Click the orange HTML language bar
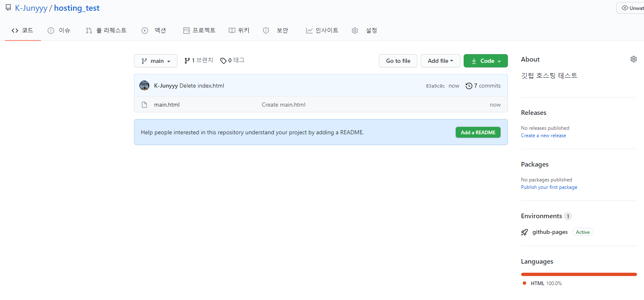644x300 pixels. [579, 274]
